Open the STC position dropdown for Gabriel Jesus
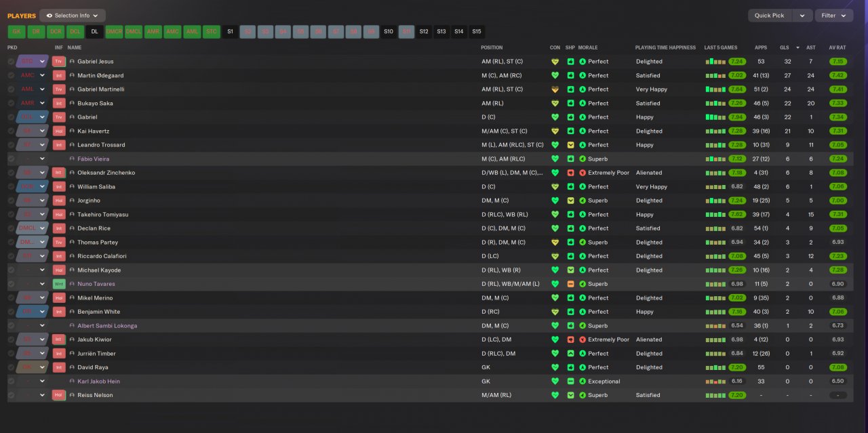The width and height of the screenshot is (868, 433). click(x=33, y=62)
